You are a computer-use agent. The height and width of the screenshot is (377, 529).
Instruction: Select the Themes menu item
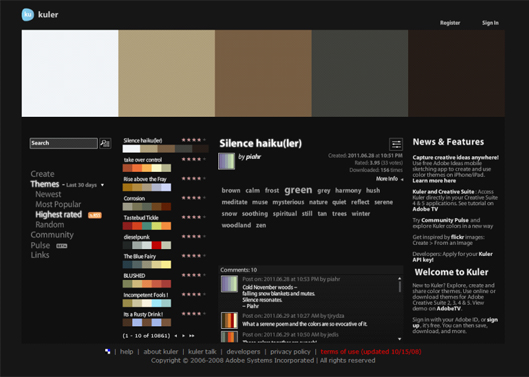click(45, 184)
